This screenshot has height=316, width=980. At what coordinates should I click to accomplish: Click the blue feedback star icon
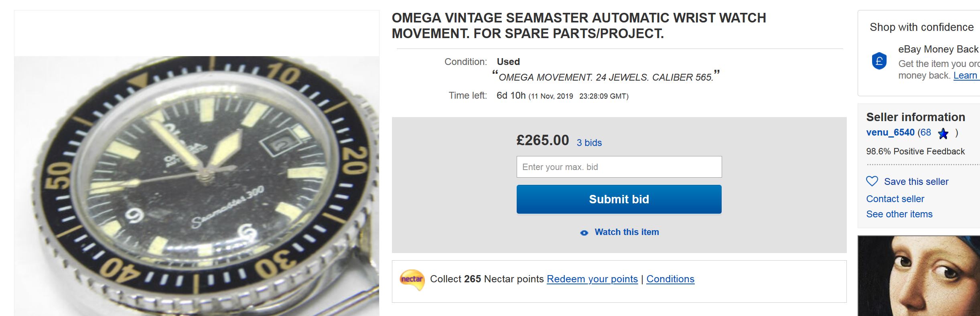[943, 134]
